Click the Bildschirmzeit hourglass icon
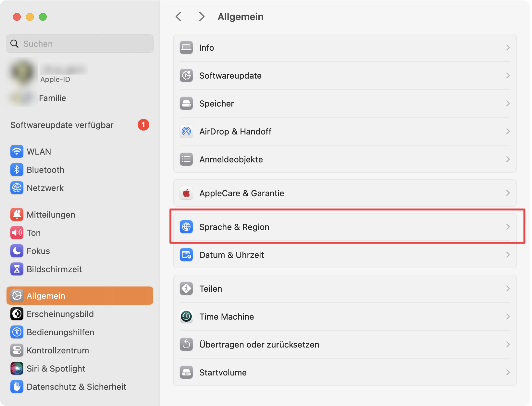The height and width of the screenshot is (406, 532). click(x=17, y=269)
